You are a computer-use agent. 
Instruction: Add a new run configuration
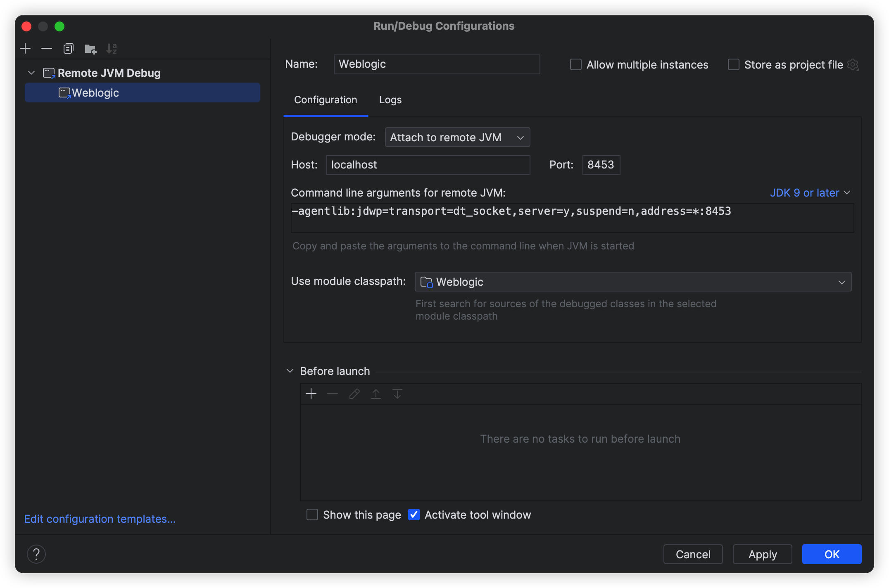[x=25, y=49]
